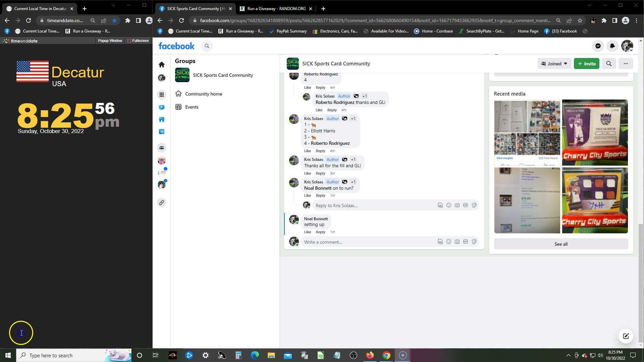Viewport: 644px width, 362px height.
Task: Click the group search magnifier icon
Action: pyautogui.click(x=608, y=64)
